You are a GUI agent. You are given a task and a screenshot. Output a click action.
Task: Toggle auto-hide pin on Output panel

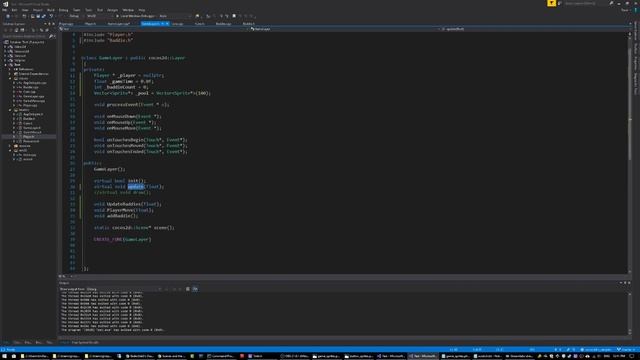pos(625,283)
